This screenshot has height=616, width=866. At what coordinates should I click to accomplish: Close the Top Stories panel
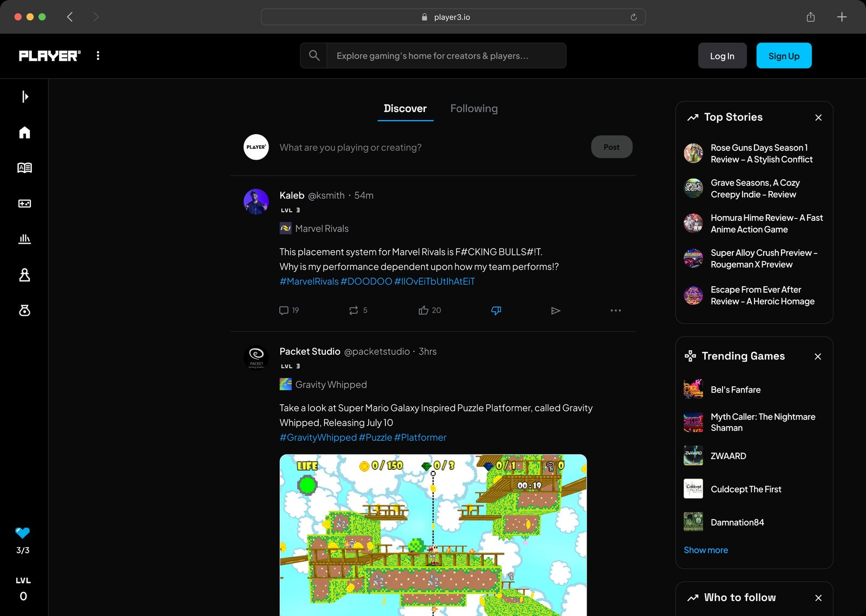(x=818, y=117)
